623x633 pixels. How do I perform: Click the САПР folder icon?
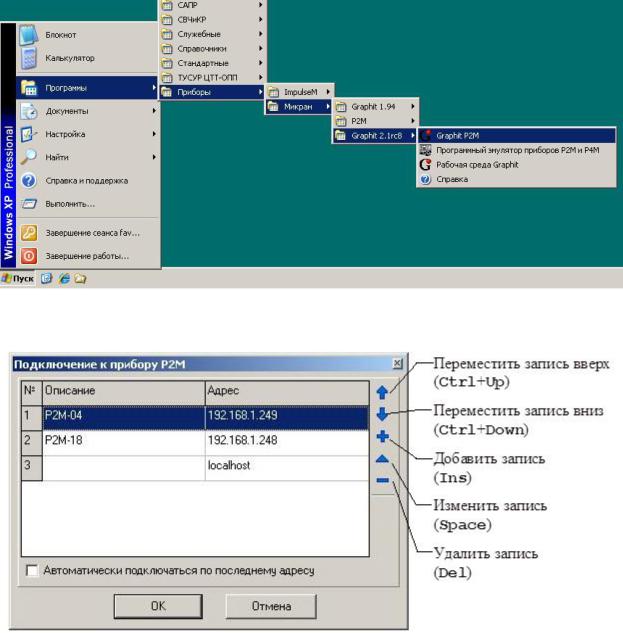click(x=167, y=5)
